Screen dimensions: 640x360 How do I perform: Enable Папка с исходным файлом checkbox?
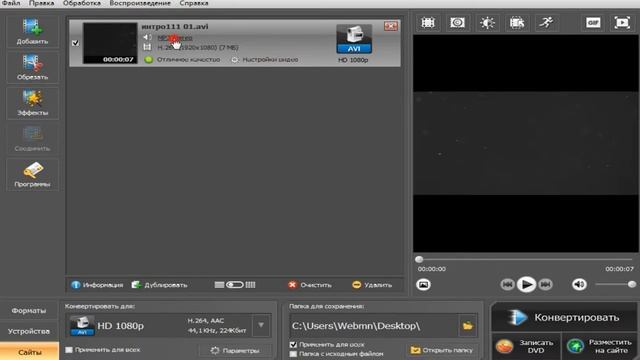click(x=293, y=354)
